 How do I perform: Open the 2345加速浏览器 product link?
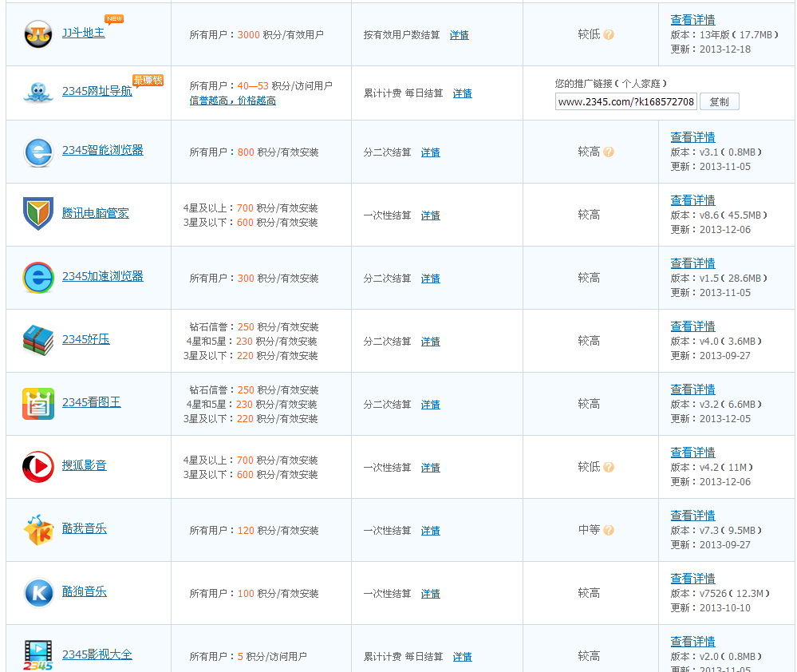[103, 276]
